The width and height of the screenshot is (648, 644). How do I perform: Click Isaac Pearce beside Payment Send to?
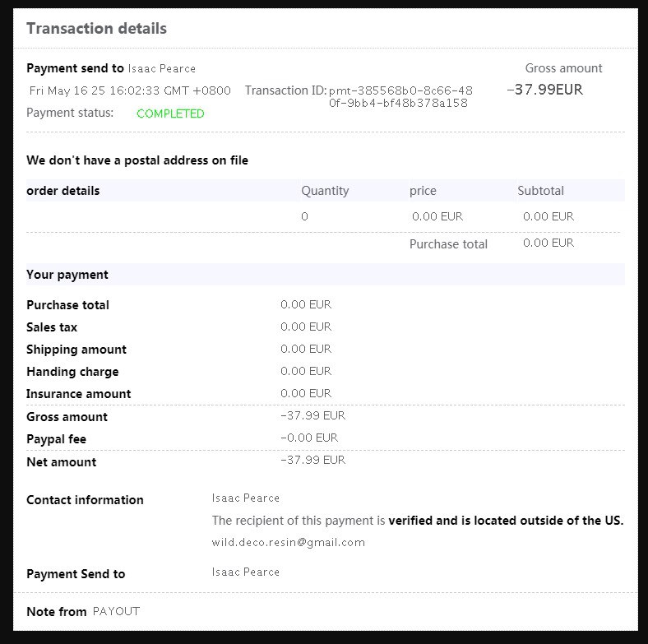click(x=246, y=572)
